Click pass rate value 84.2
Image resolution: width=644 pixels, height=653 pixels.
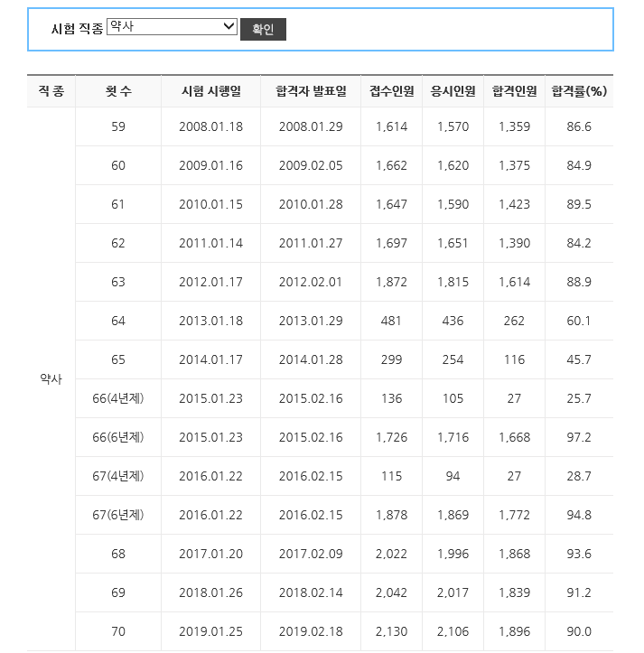click(x=579, y=243)
